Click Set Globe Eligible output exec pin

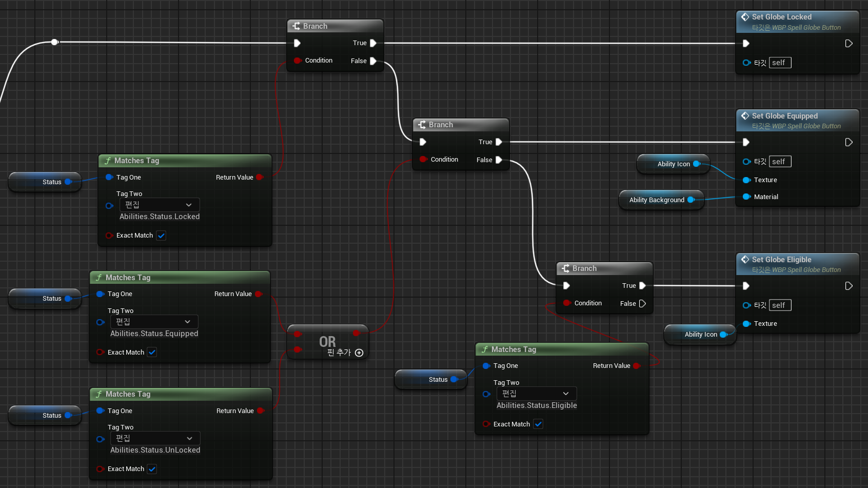click(849, 286)
